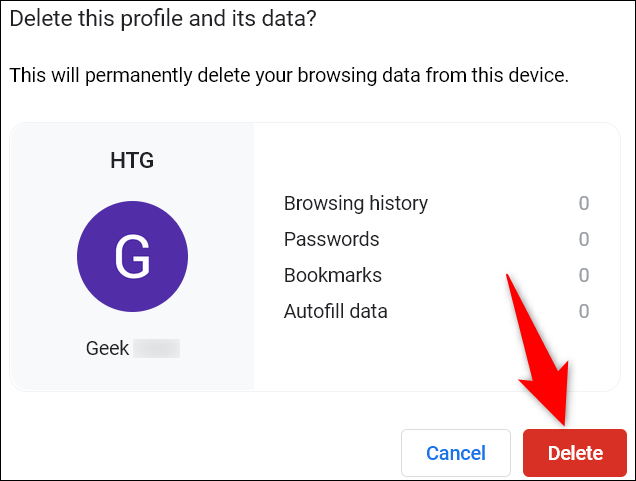Click the purple G profile avatar
The image size is (636, 481).
[132, 258]
